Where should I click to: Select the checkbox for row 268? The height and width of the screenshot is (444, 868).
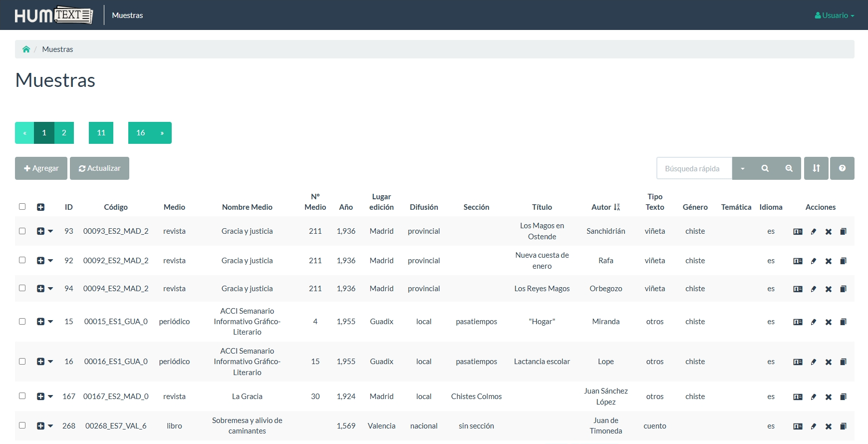tap(22, 426)
